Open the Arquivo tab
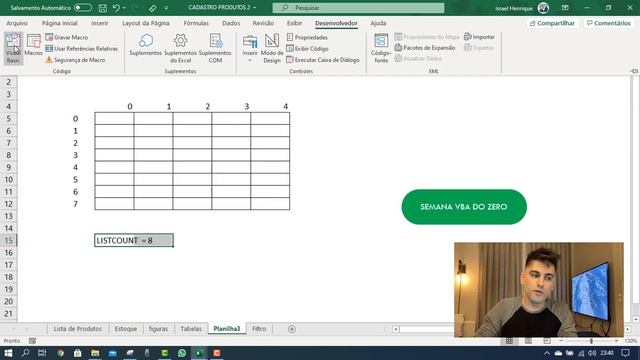Image resolution: width=640 pixels, height=360 pixels. point(17,23)
